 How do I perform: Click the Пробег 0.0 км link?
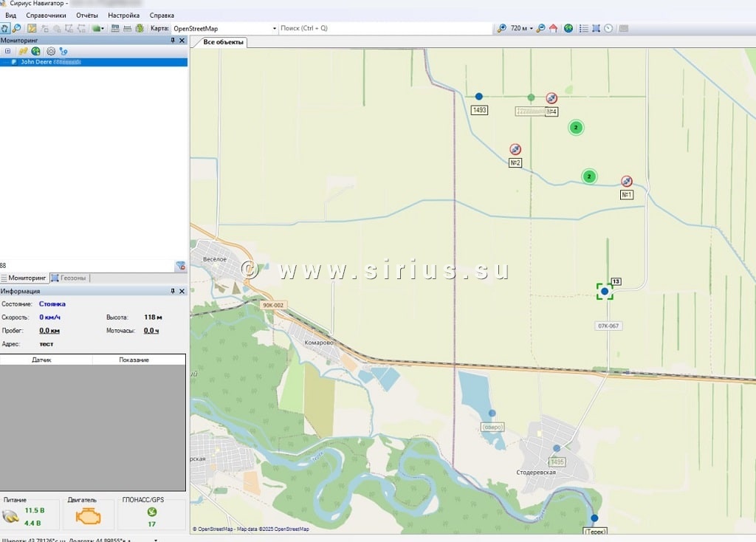(x=49, y=331)
